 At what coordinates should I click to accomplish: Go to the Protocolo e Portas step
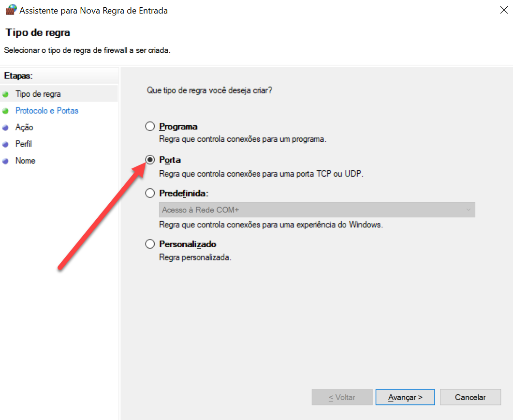pos(47,111)
